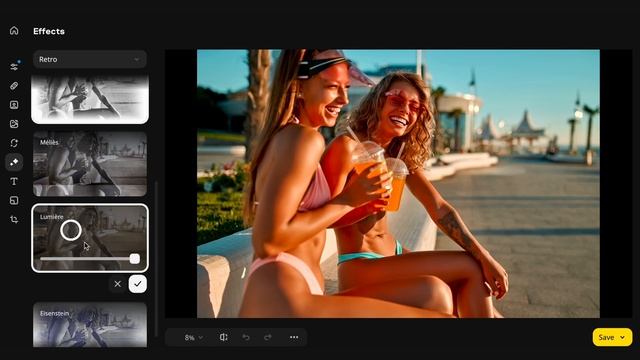Select the Méliès effect thumbnail

pyautogui.click(x=90, y=164)
